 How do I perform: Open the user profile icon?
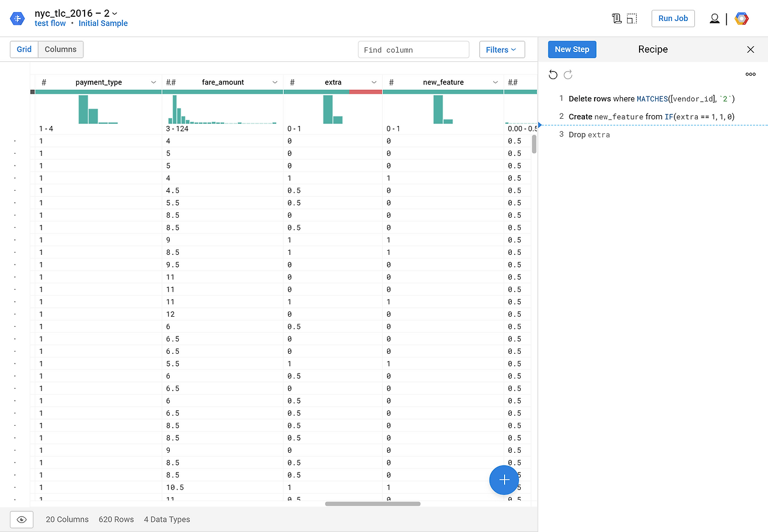click(x=715, y=18)
